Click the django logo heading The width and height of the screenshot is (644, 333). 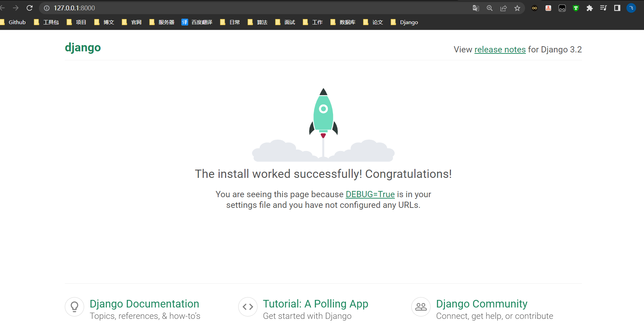pos(83,48)
